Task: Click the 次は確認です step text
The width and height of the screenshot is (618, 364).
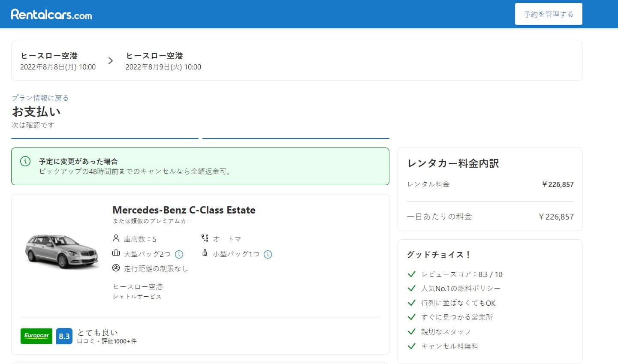Action: (x=33, y=125)
